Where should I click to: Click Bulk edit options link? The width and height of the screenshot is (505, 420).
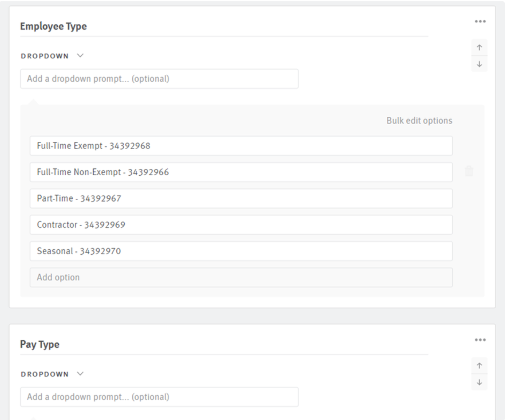coord(419,121)
